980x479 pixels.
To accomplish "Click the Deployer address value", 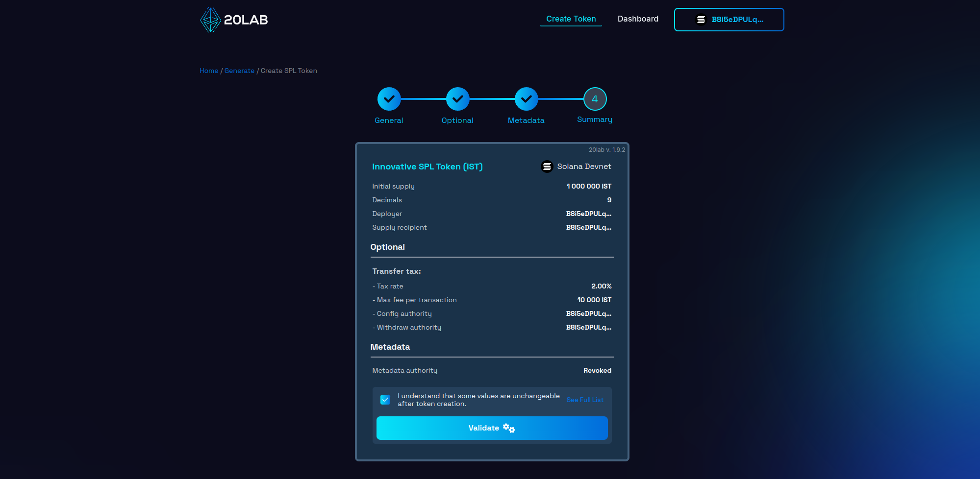I will point(589,214).
